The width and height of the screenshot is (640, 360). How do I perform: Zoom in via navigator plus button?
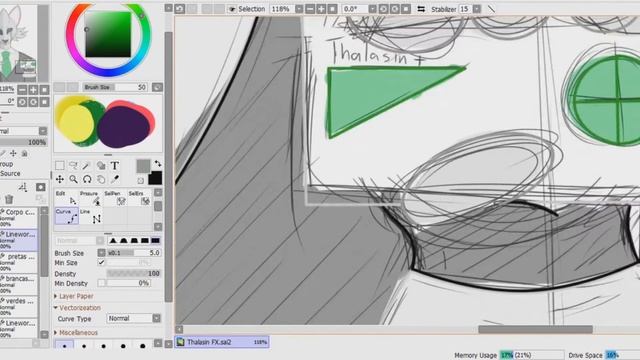(x=33, y=89)
